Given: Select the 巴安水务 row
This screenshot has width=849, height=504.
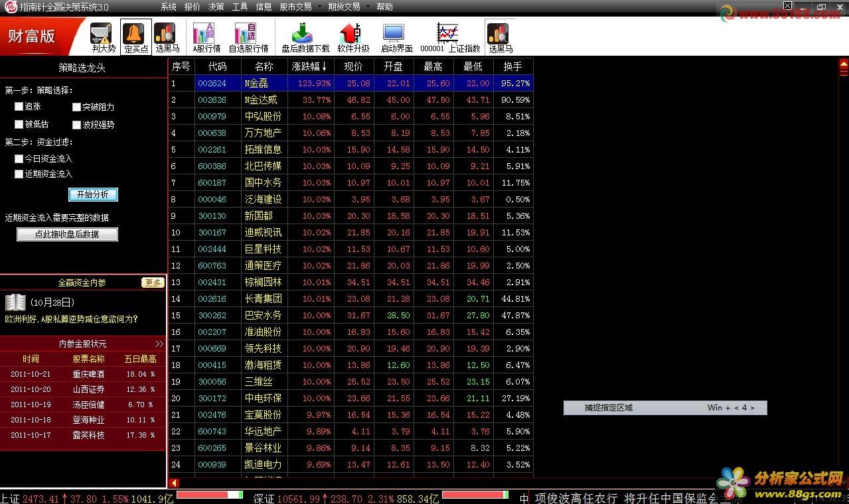Looking at the screenshot, I should 351,315.
